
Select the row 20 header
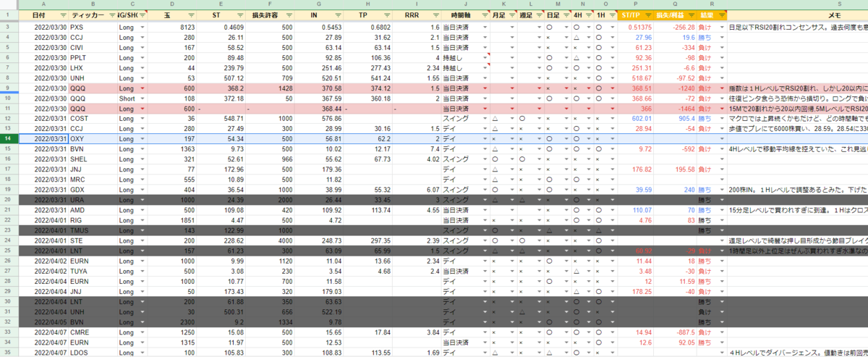coord(8,199)
